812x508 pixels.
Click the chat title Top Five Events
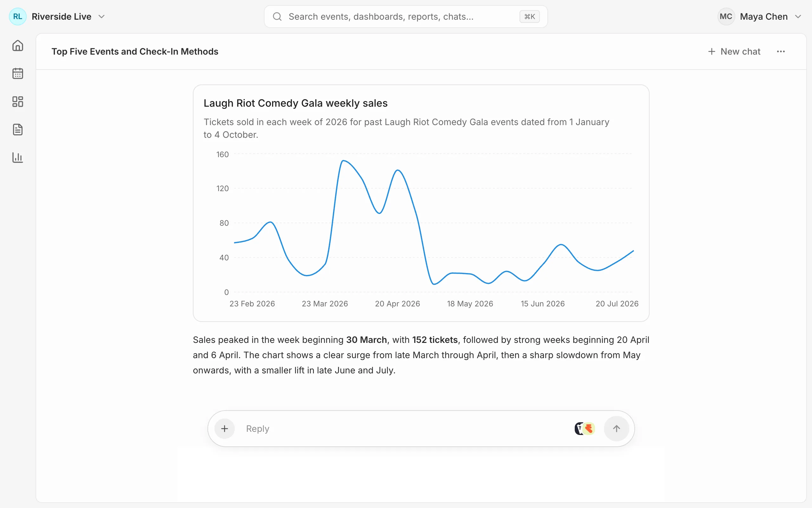pos(135,51)
